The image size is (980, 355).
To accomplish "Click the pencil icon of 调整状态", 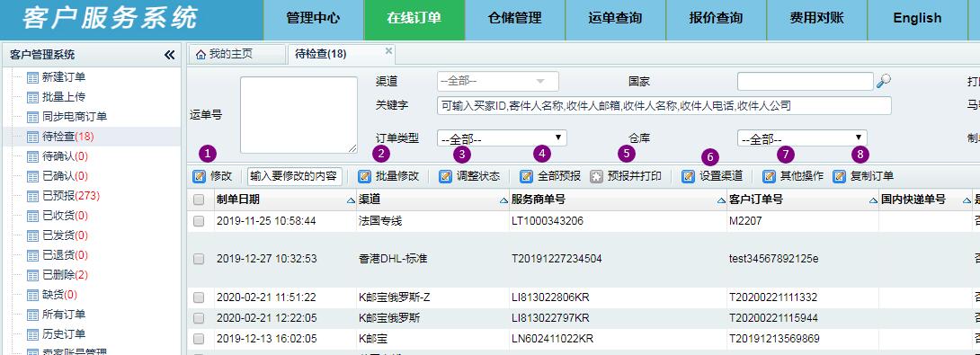I will [445, 176].
